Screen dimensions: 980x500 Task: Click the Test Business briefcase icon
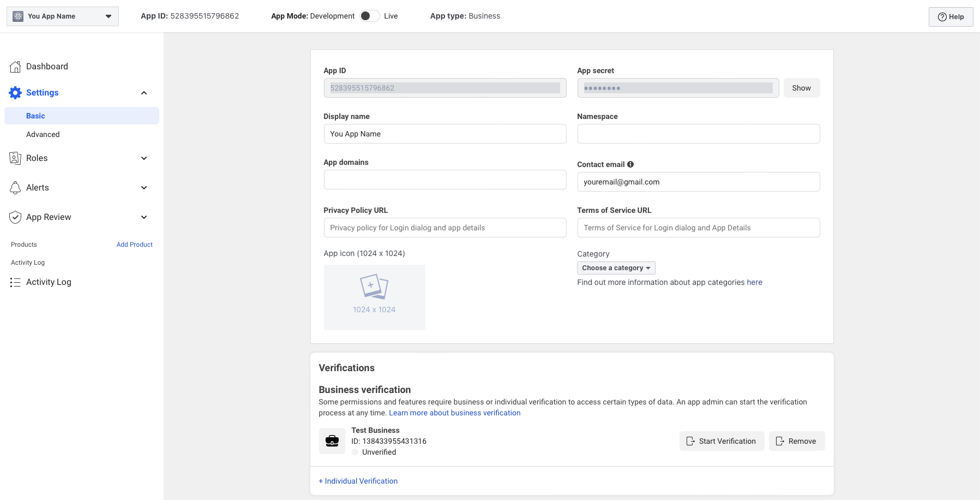[332, 441]
